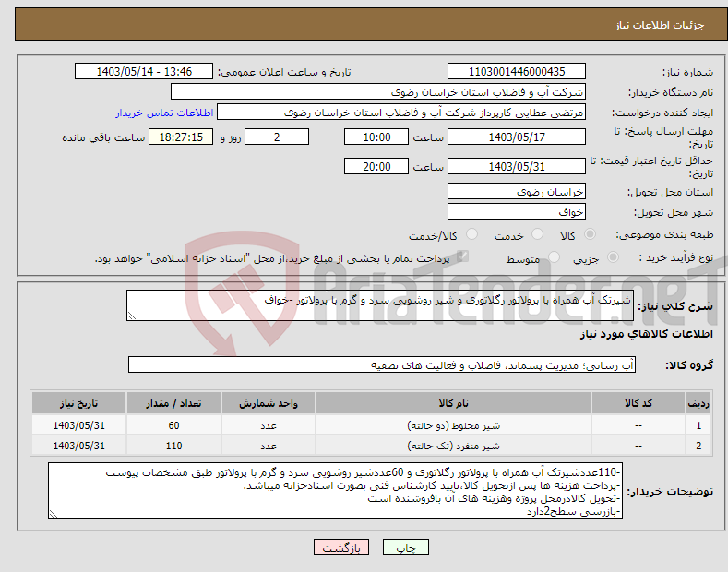Viewport: 728px width, 572px height.
Task: Click unit cell عدد in row 1
Action: pos(269,425)
